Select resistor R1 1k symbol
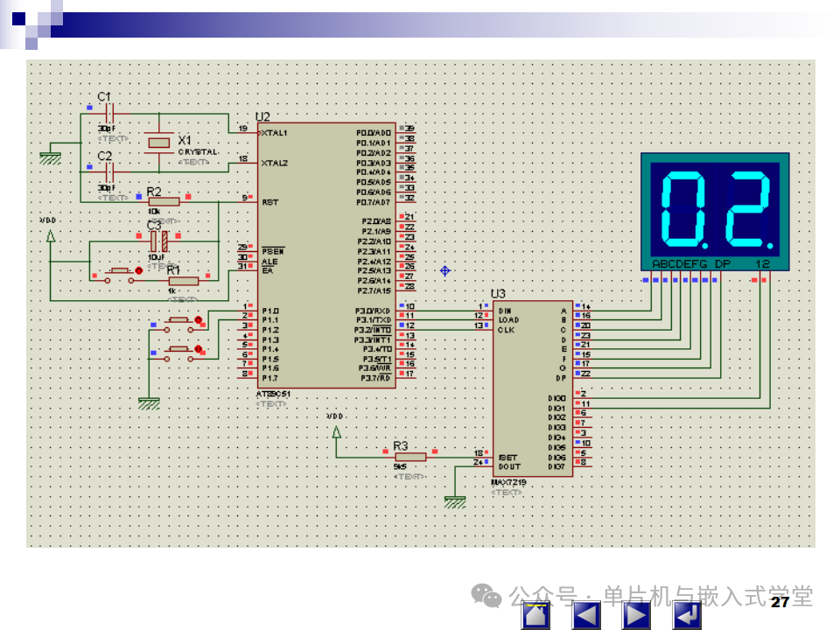 click(183, 281)
